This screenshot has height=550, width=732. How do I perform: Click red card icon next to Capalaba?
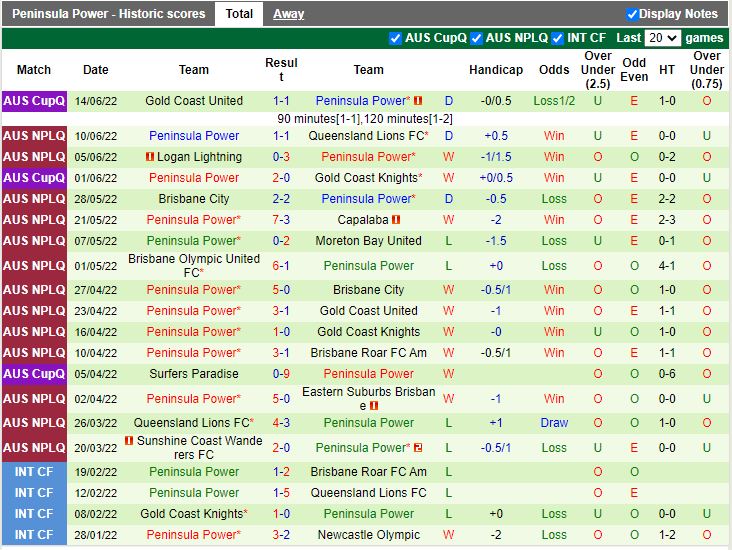coord(396,220)
